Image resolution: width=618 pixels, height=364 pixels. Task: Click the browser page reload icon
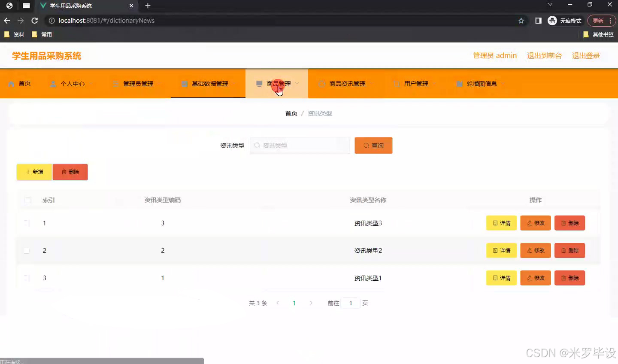tap(34, 20)
